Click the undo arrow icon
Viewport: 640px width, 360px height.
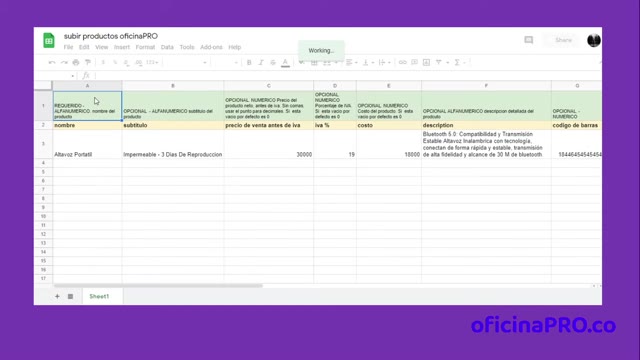(x=52, y=62)
